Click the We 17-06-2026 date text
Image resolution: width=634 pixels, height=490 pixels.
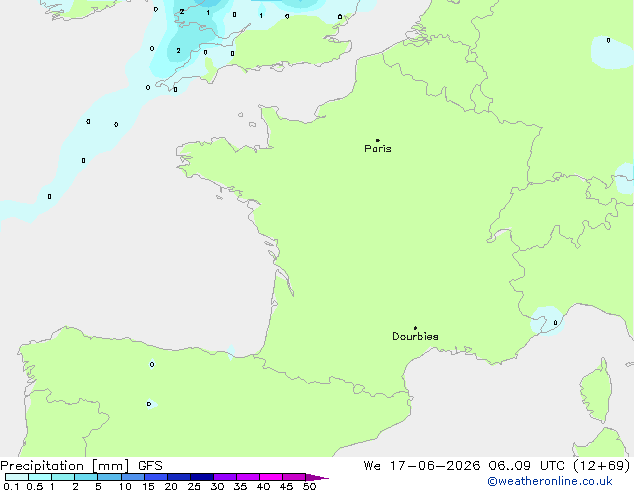point(422,466)
